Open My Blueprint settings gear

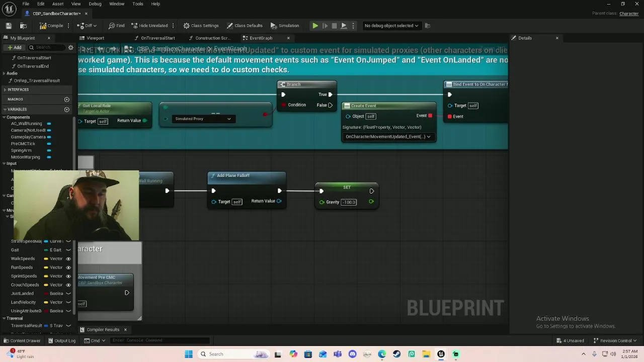click(x=71, y=47)
